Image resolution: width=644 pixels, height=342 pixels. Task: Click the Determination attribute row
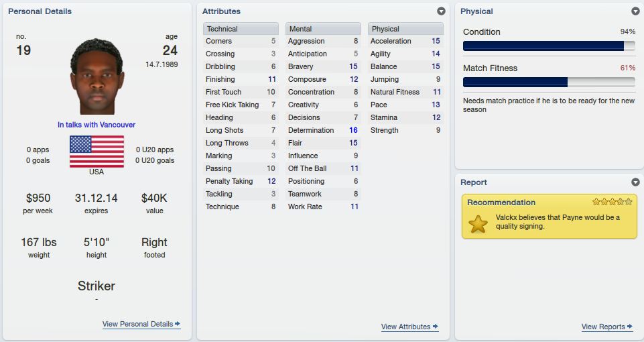(x=323, y=130)
